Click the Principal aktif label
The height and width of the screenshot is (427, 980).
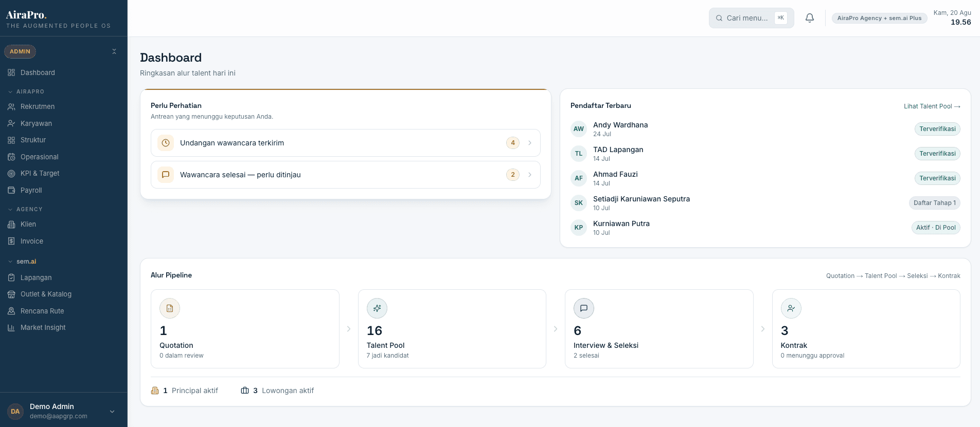(195, 391)
